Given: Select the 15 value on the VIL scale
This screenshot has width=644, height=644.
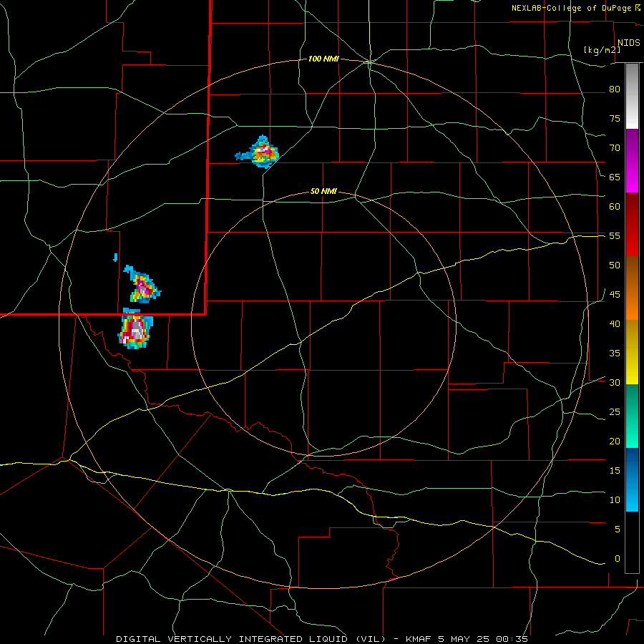Looking at the screenshot, I should pyautogui.click(x=615, y=471).
